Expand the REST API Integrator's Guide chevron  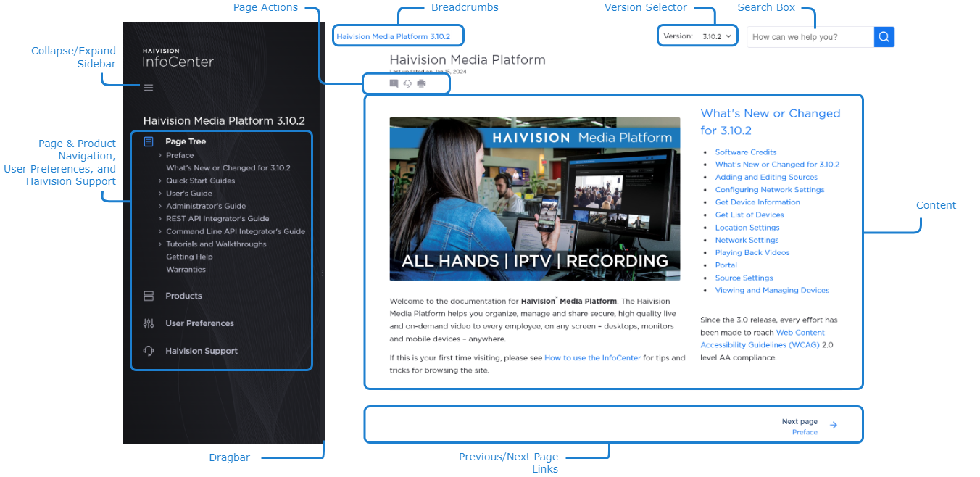pyautogui.click(x=159, y=219)
